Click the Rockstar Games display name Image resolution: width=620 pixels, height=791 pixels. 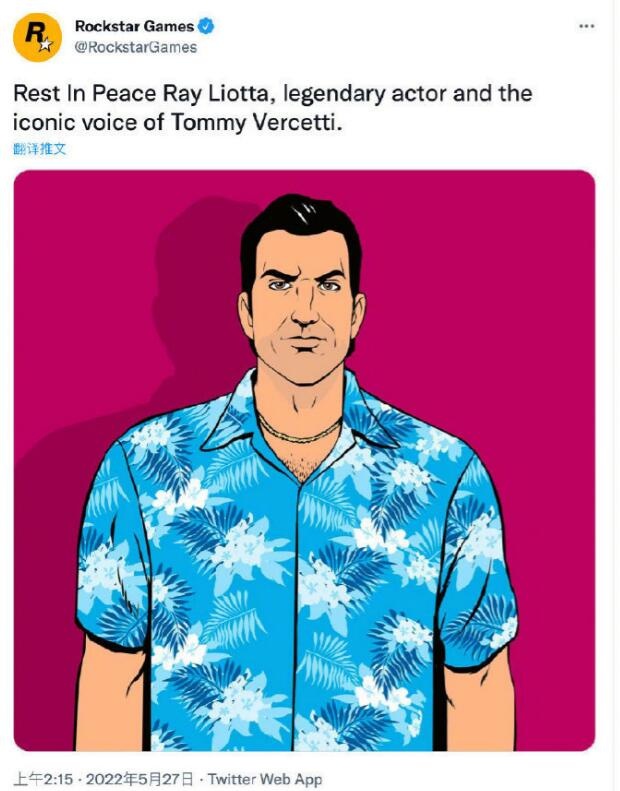click(x=135, y=26)
